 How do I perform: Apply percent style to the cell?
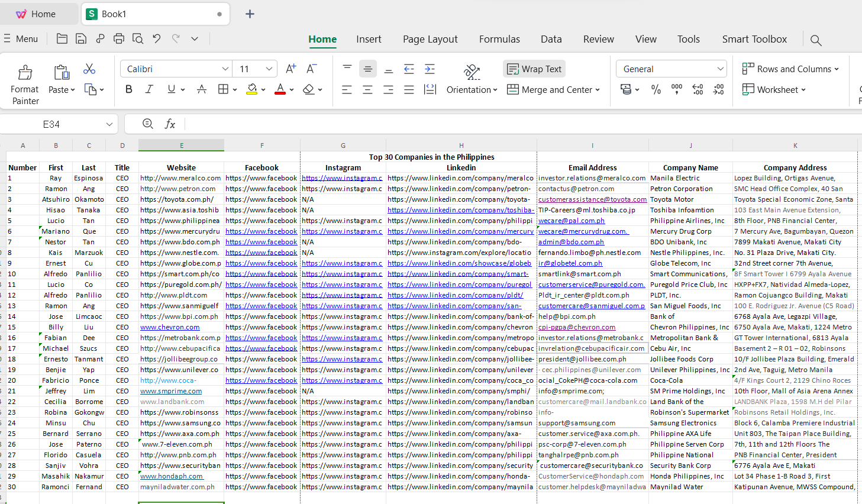pyautogui.click(x=656, y=90)
